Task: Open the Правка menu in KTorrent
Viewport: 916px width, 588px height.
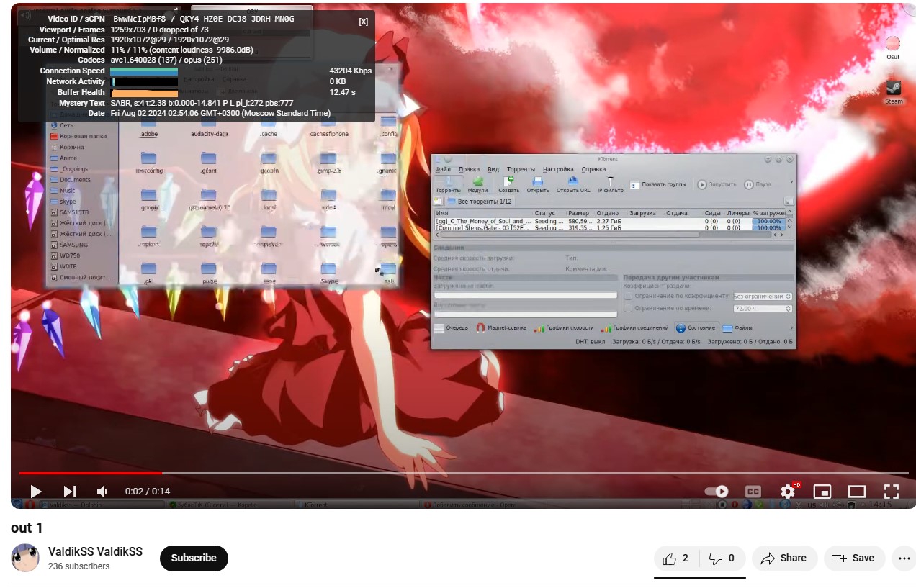Action: [x=469, y=169]
